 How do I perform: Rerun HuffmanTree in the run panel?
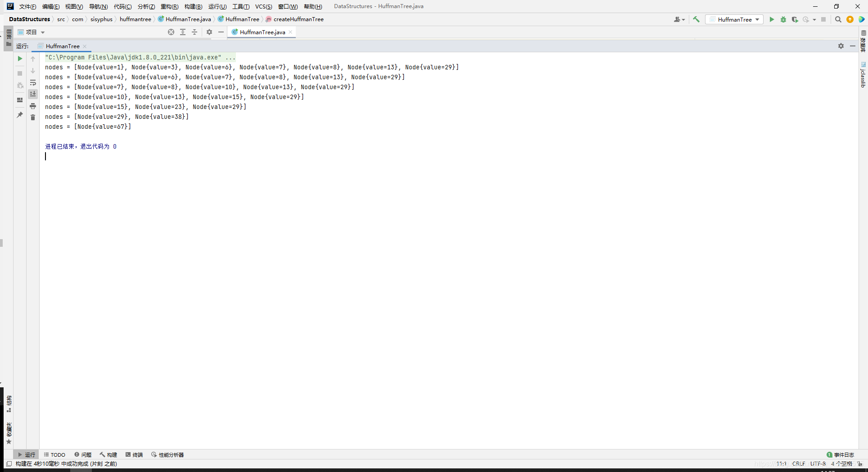(20, 59)
